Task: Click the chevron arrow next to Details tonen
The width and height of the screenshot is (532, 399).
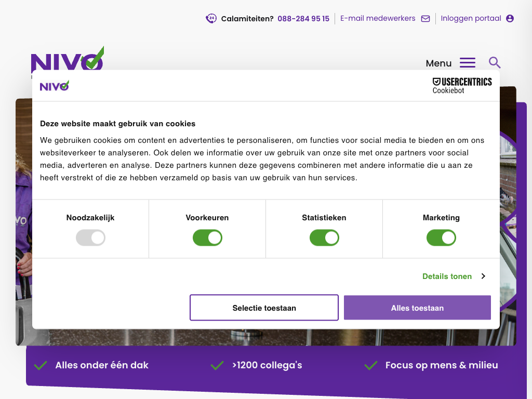Action: pyautogui.click(x=483, y=276)
